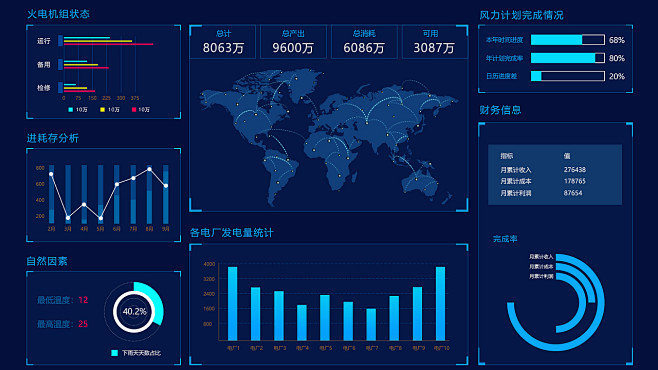
Task: Click the 电厂10 bar in the generation chart
Action: coord(440,303)
